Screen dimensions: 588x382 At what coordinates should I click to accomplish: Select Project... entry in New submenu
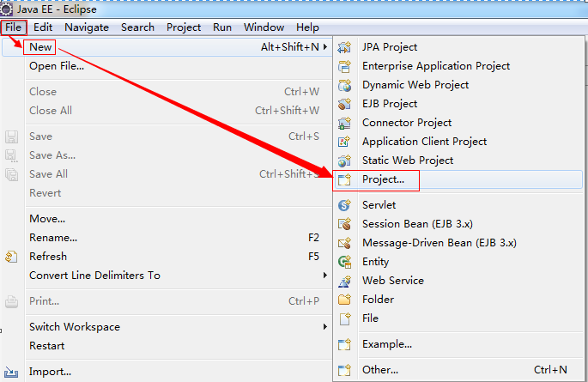pyautogui.click(x=458, y=179)
